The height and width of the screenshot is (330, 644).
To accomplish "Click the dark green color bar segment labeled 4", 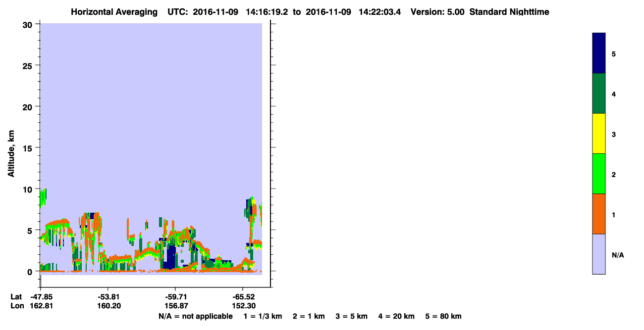I will (x=599, y=94).
